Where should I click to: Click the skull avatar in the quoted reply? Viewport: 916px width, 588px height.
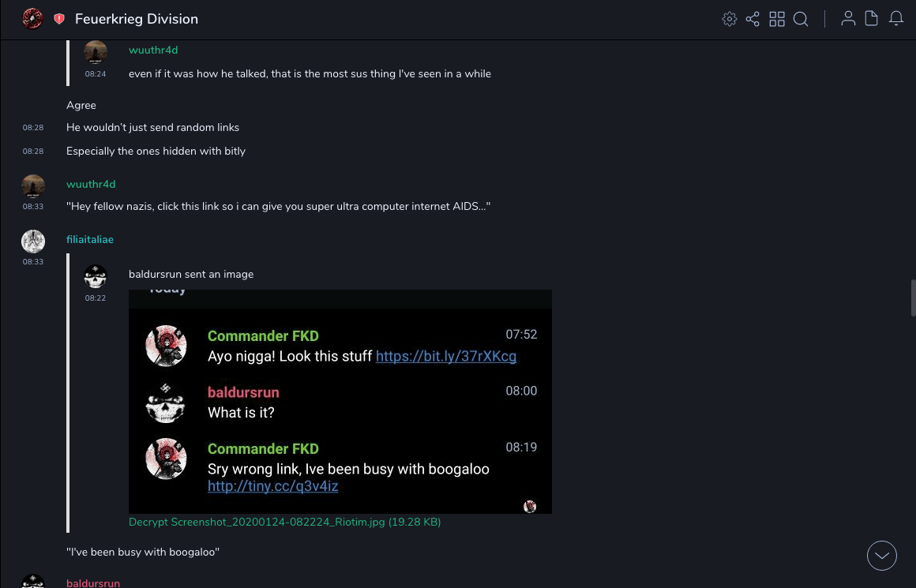(x=96, y=277)
